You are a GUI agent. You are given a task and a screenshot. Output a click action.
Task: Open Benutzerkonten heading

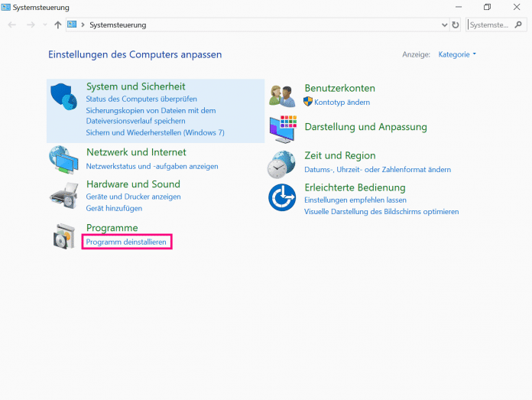[x=339, y=88]
